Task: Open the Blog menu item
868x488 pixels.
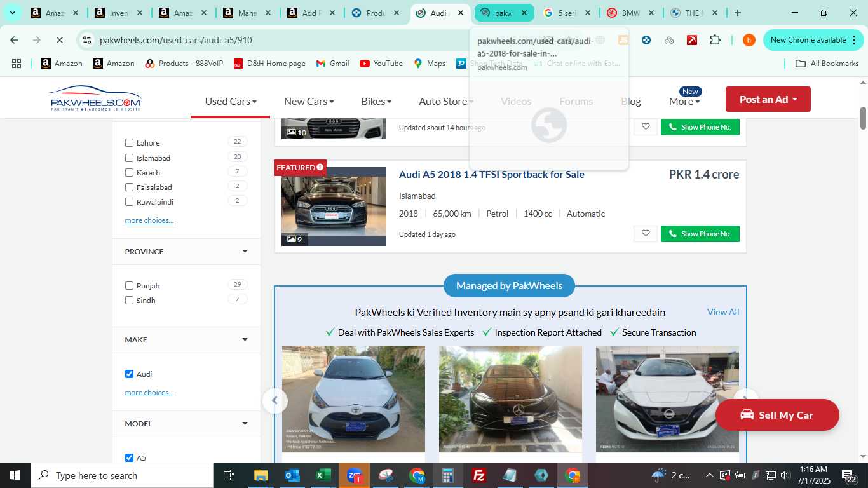Action: (x=631, y=101)
